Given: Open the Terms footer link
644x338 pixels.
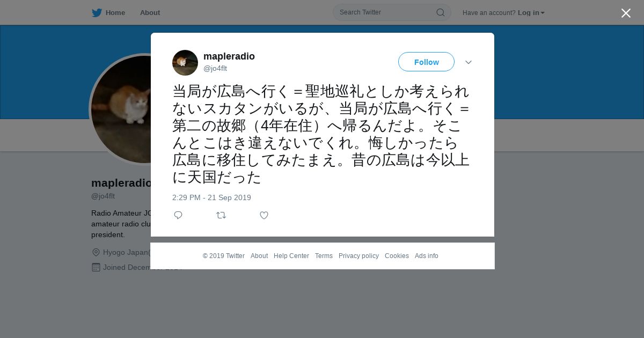Looking at the screenshot, I should pos(324,256).
